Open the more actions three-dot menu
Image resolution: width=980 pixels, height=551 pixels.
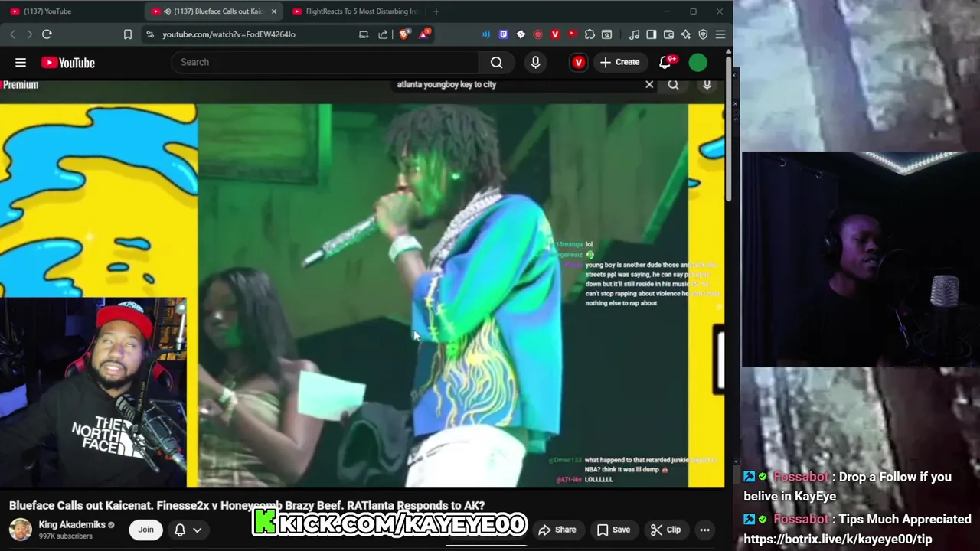tap(704, 530)
